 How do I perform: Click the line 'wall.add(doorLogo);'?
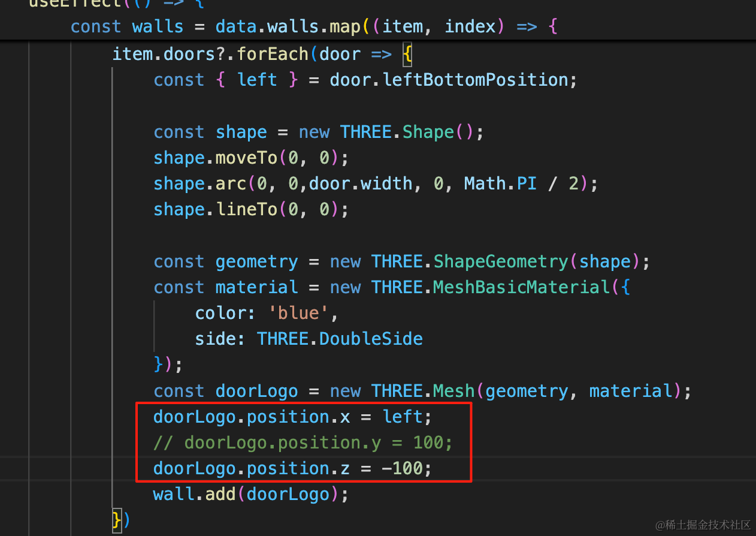[x=251, y=494]
